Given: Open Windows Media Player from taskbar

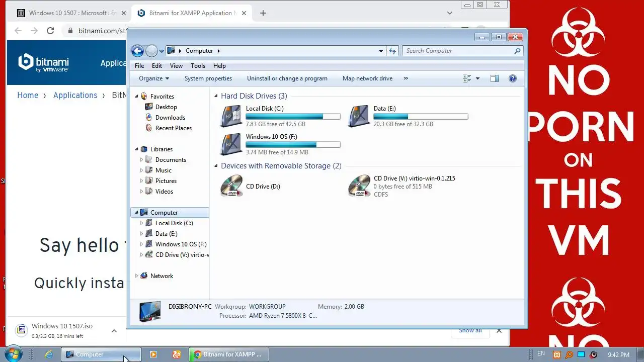Looking at the screenshot, I should point(153,354).
